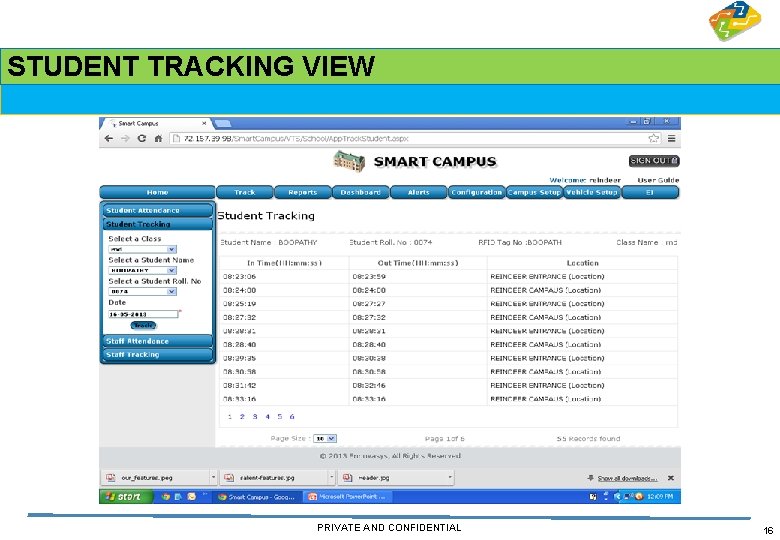
Task: Open the Windows Start button
Action: 125,496
